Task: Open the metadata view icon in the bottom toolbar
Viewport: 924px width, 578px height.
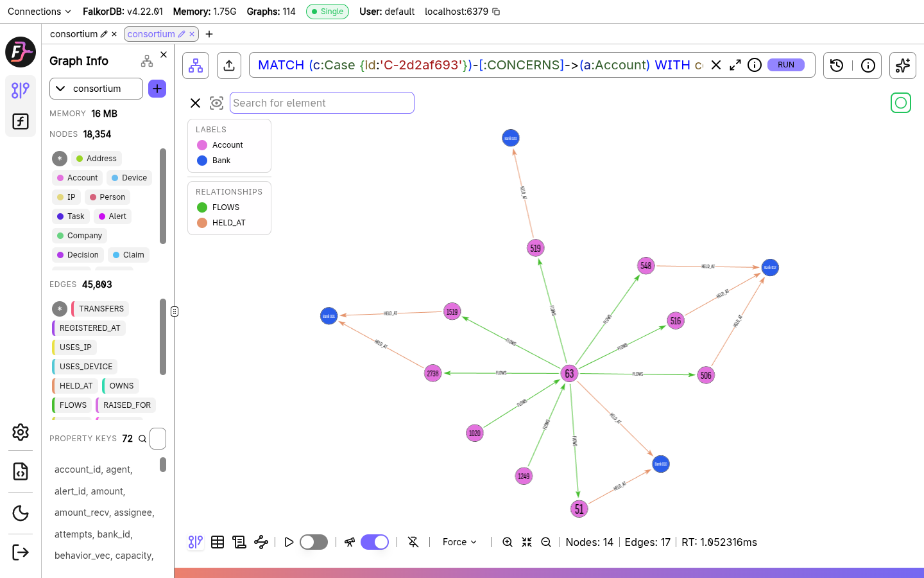Action: 239,542
